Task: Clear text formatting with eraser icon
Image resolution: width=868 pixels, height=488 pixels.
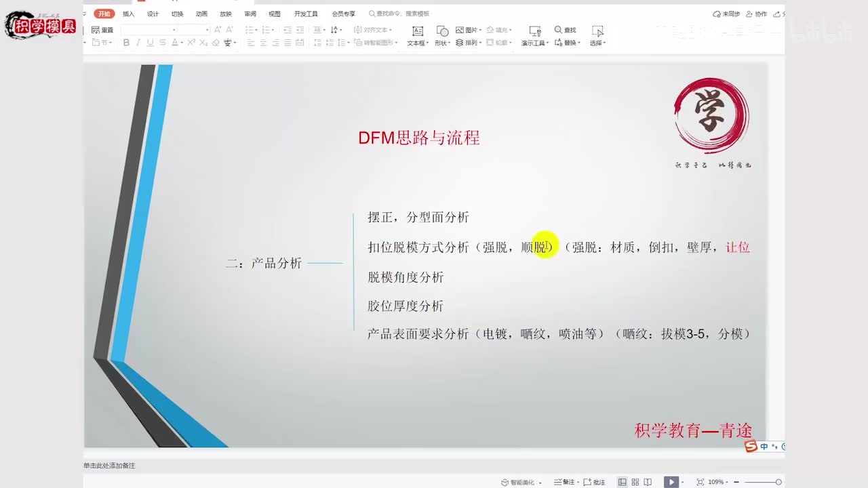Action: (216, 43)
